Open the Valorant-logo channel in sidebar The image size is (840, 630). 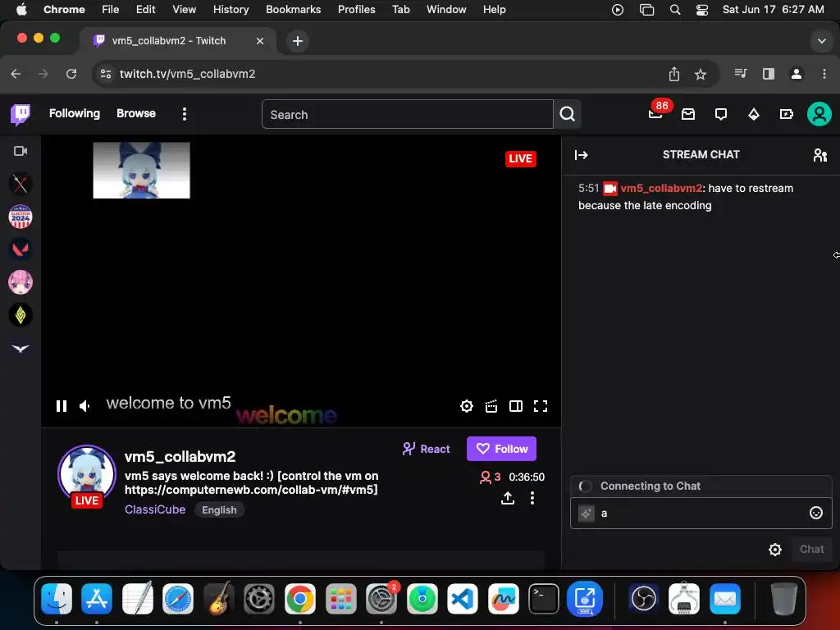point(21,249)
